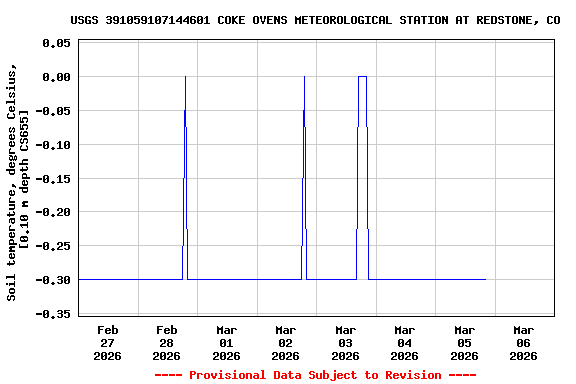The height and width of the screenshot is (384, 576).
Task: Click the Mar 01 2026 date label
Action: (x=226, y=343)
